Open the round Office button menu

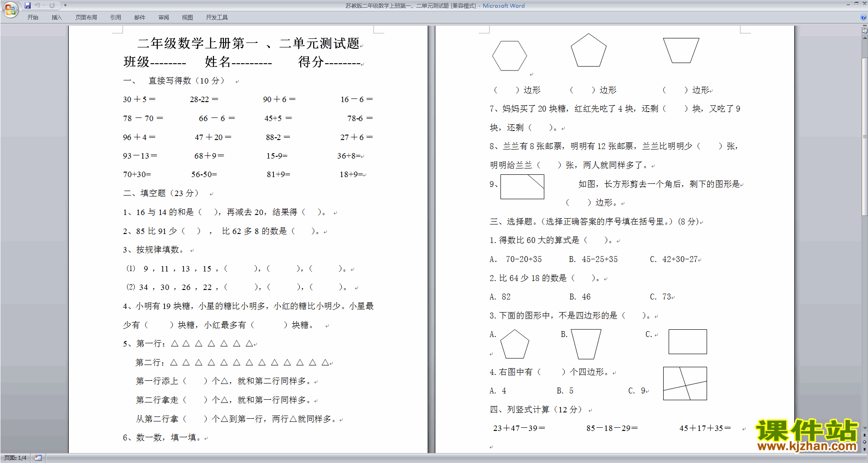click(x=10, y=9)
